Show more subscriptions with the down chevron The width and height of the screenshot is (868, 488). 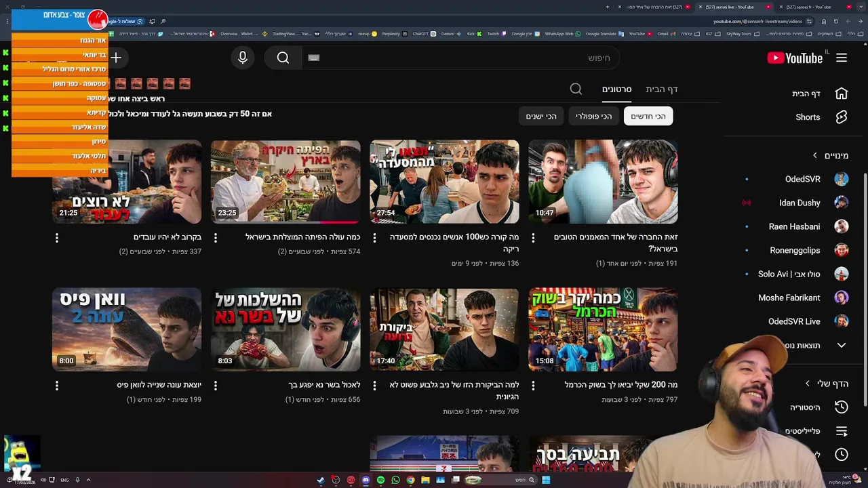point(842,345)
